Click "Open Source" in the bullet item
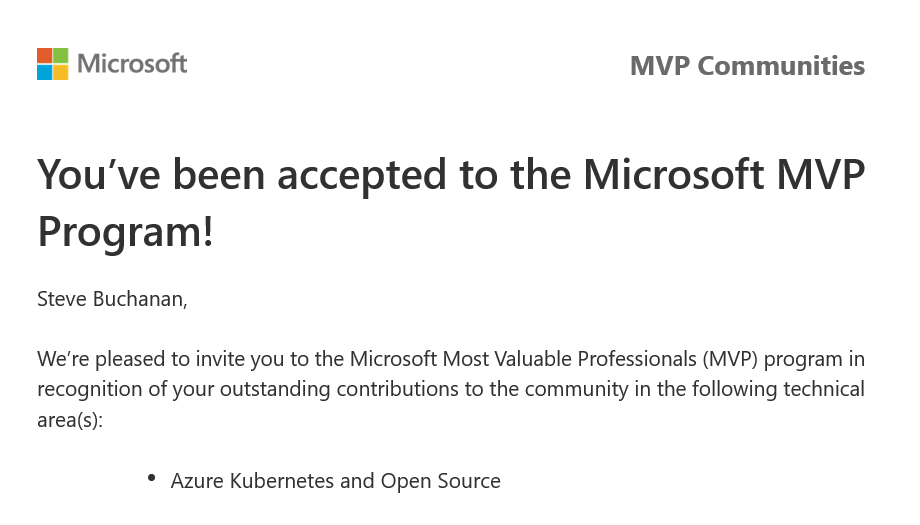The image size is (920, 525). click(x=440, y=481)
